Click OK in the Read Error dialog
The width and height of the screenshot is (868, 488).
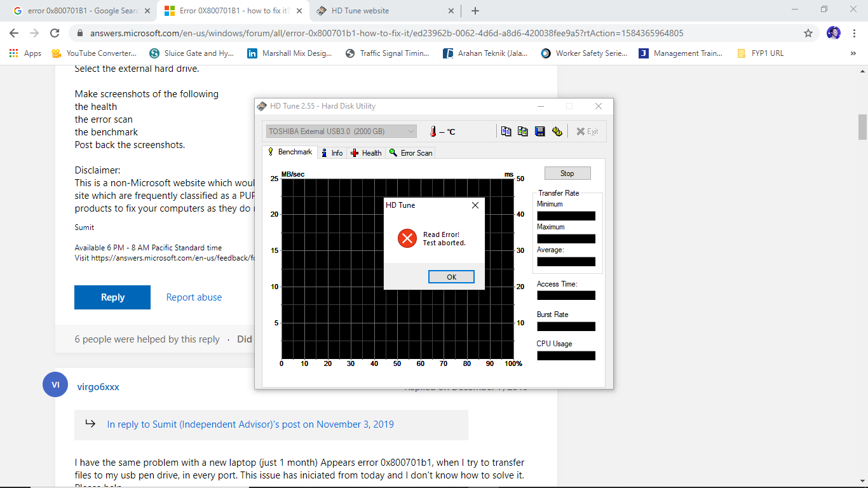451,277
